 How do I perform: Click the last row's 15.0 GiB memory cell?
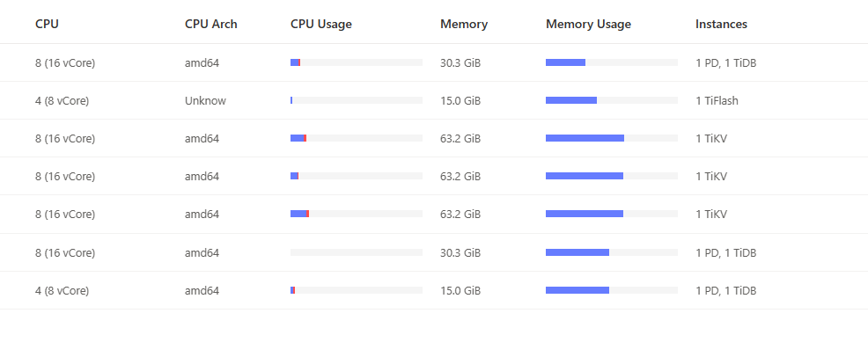tap(460, 290)
